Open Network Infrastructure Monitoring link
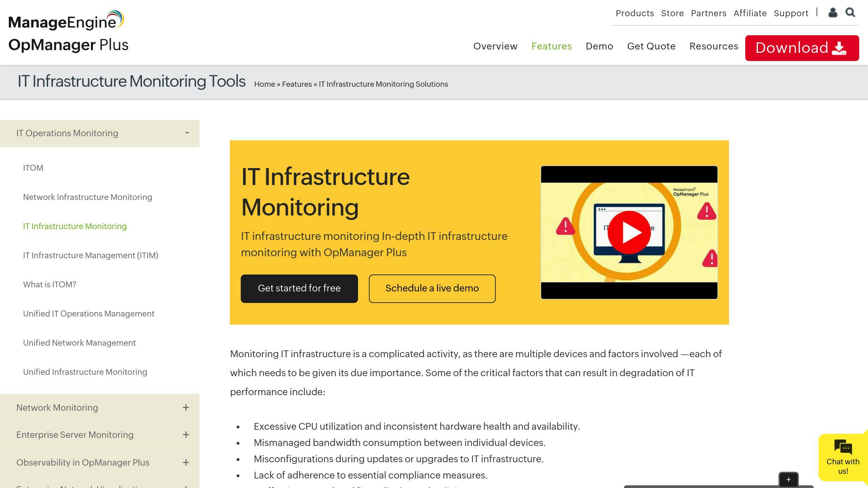This screenshot has width=868, height=488. pyautogui.click(x=87, y=197)
